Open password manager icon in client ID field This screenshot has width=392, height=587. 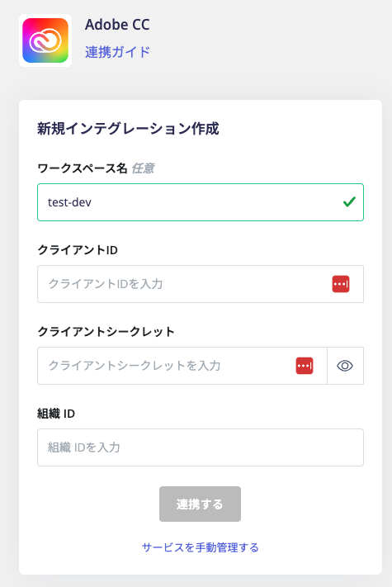coord(341,284)
